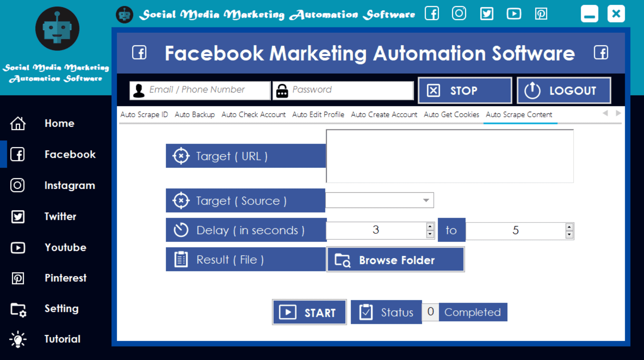This screenshot has height=360, width=644.
Task: Click the Facebook icon right of banner title
Action: (x=601, y=53)
